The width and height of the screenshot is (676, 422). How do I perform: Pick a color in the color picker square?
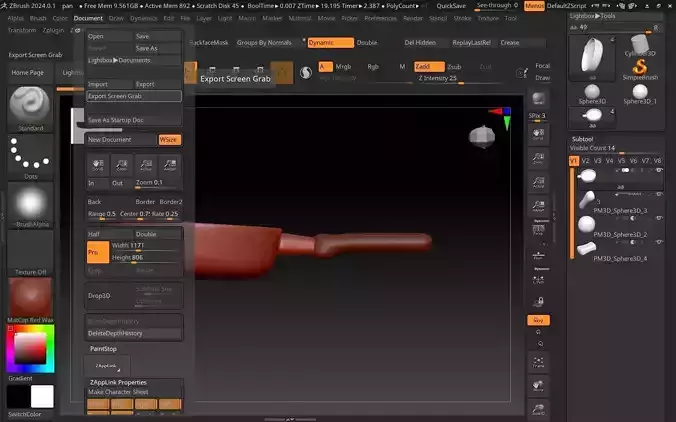point(30,349)
